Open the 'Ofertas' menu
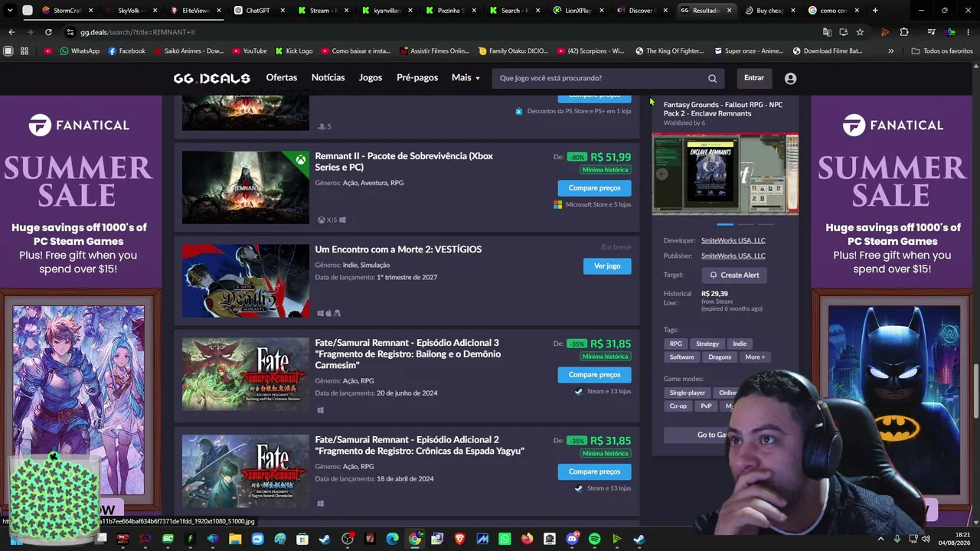Screen dimensions: 980x551 (x=282, y=78)
